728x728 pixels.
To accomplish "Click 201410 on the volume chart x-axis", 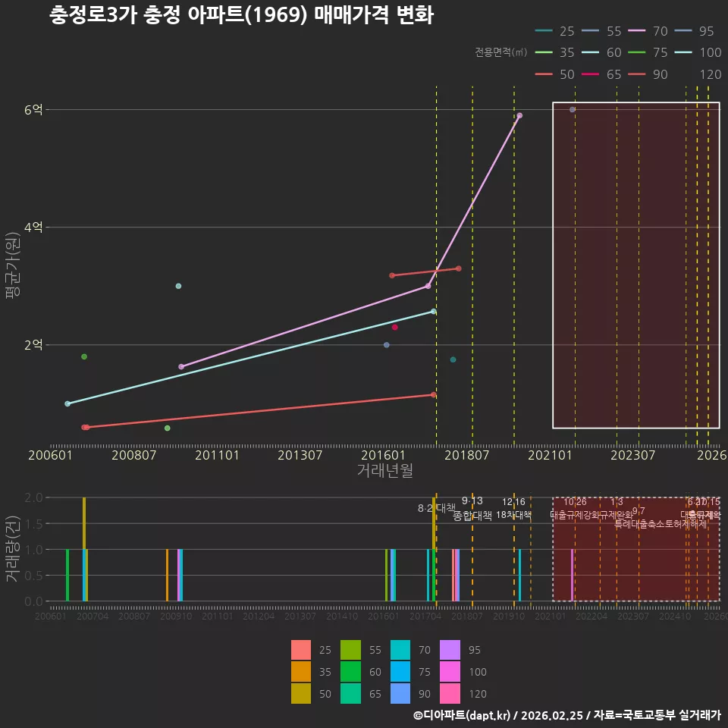I will coord(342,616).
